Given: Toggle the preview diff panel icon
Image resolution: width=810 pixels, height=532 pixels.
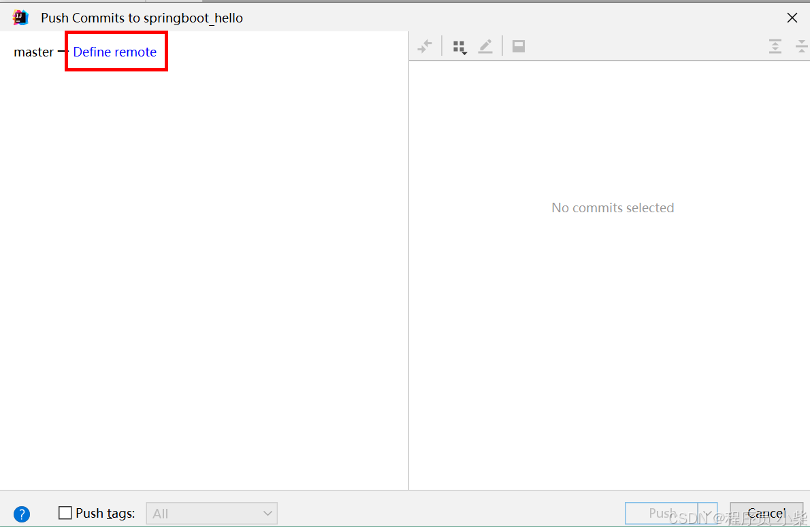Looking at the screenshot, I should [x=519, y=46].
